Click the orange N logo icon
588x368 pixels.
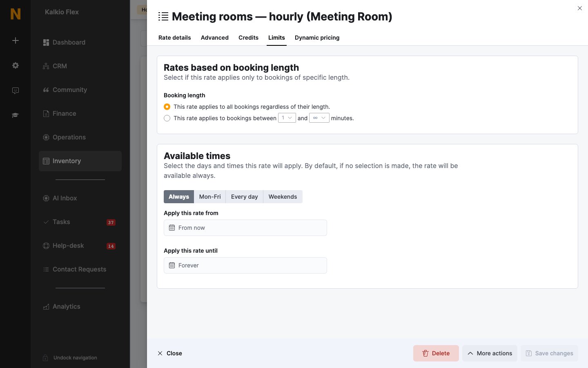point(16,14)
